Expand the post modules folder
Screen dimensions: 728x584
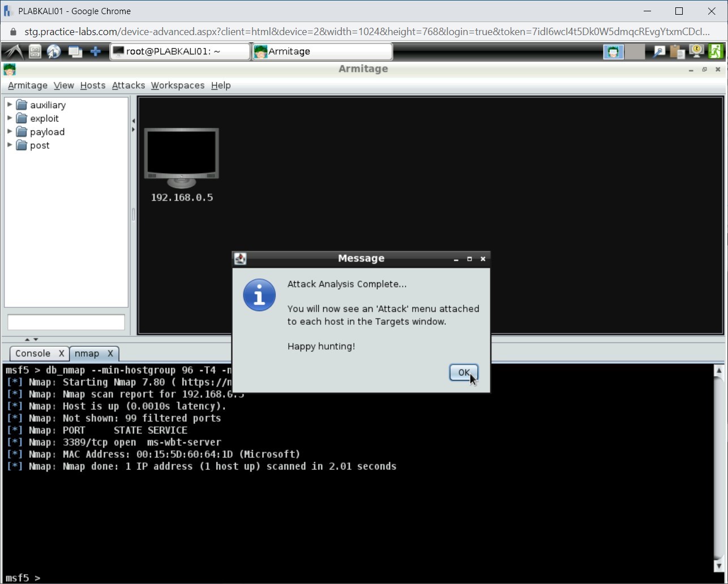pyautogui.click(x=9, y=145)
